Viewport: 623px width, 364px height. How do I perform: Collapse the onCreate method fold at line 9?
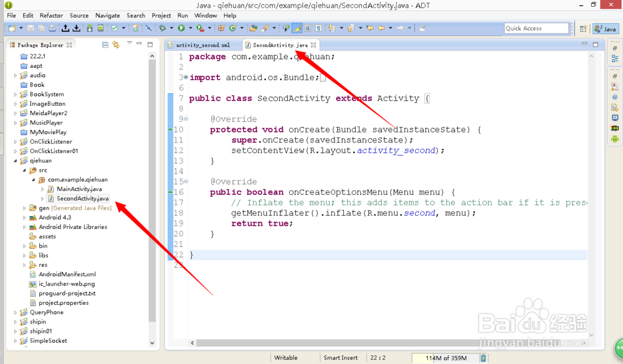coord(186,119)
